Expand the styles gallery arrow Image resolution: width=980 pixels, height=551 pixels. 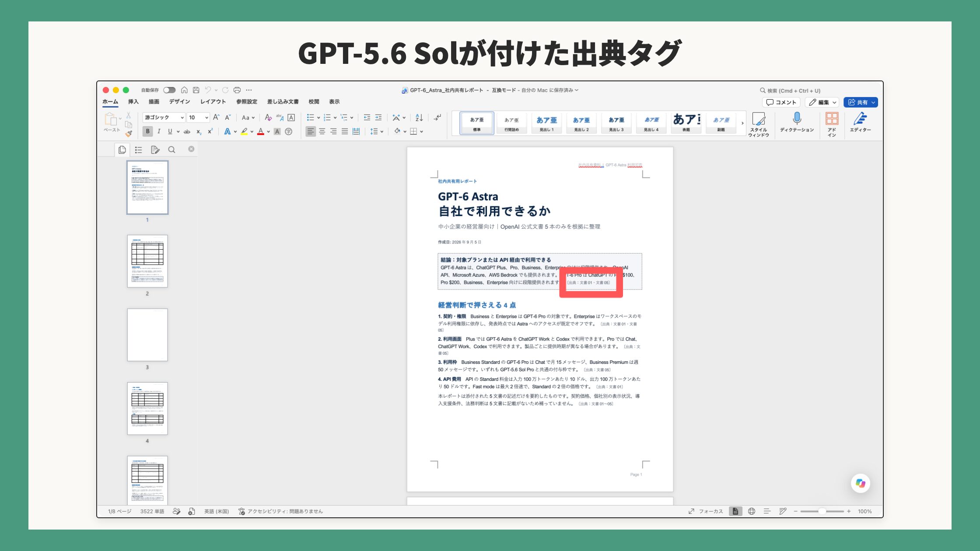coord(742,123)
